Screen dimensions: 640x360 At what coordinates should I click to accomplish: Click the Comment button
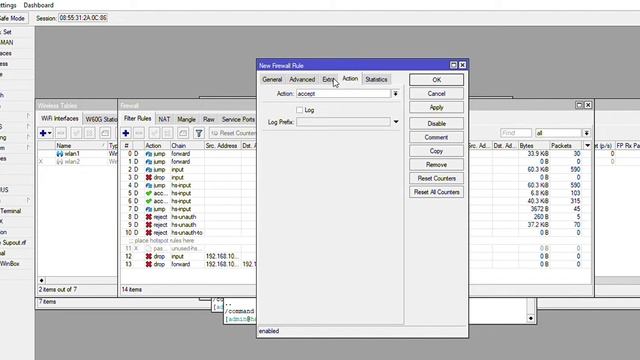pos(436,137)
